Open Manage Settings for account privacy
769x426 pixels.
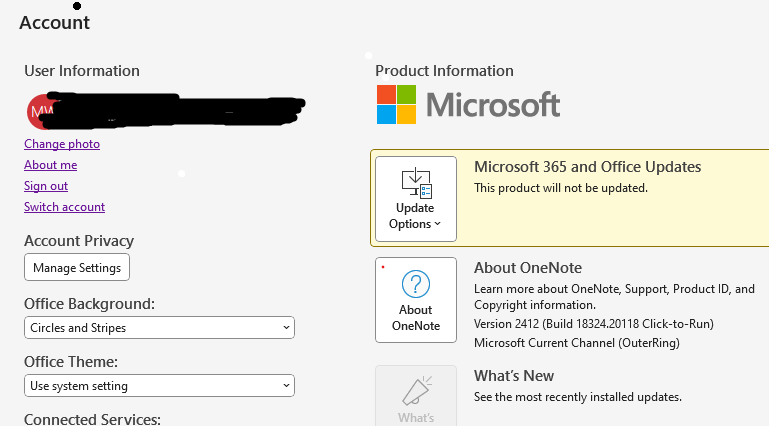(77, 267)
